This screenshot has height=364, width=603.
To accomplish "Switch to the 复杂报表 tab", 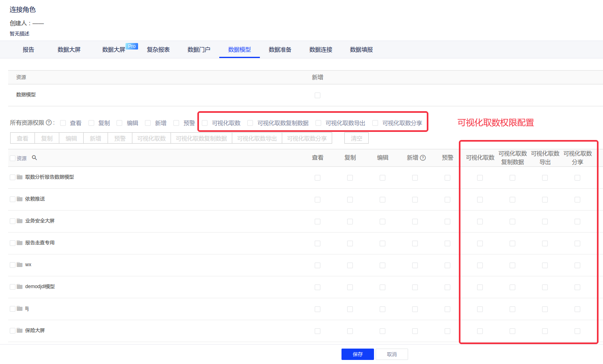I will pos(158,50).
